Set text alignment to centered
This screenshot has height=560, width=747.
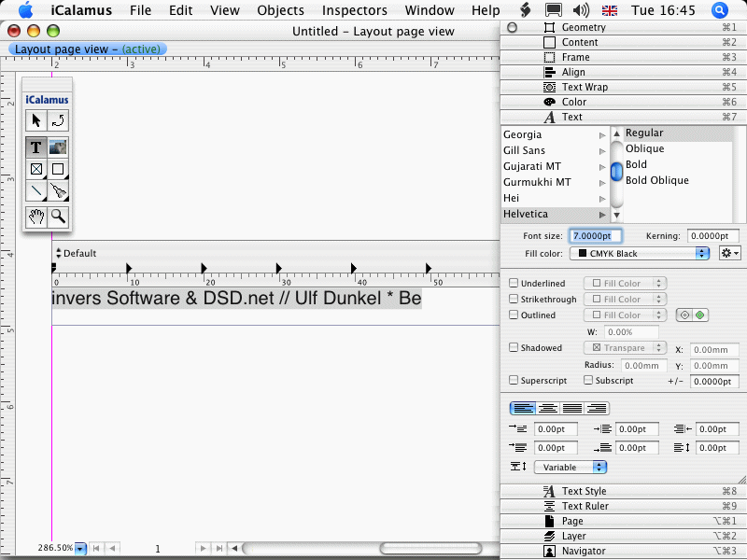point(548,408)
